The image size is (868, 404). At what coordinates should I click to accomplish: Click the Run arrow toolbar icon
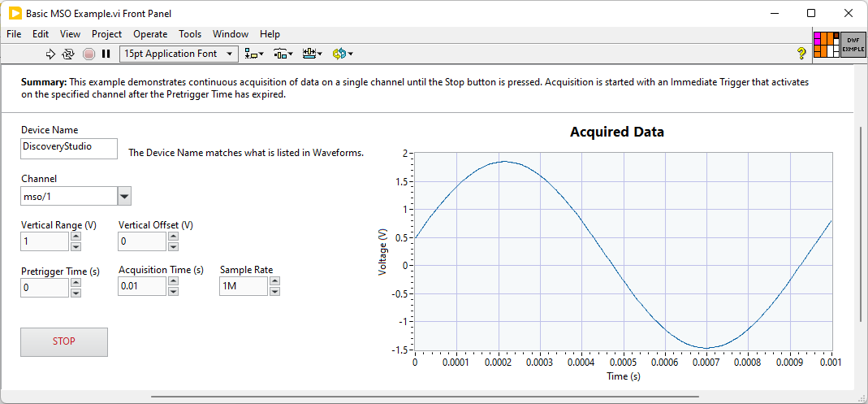point(50,54)
